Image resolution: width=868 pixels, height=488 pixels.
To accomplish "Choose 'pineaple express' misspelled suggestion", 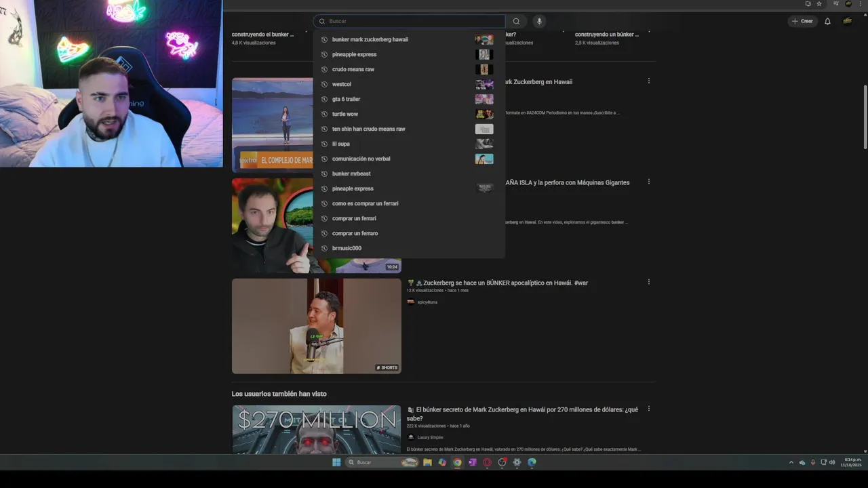I will (x=410, y=188).
